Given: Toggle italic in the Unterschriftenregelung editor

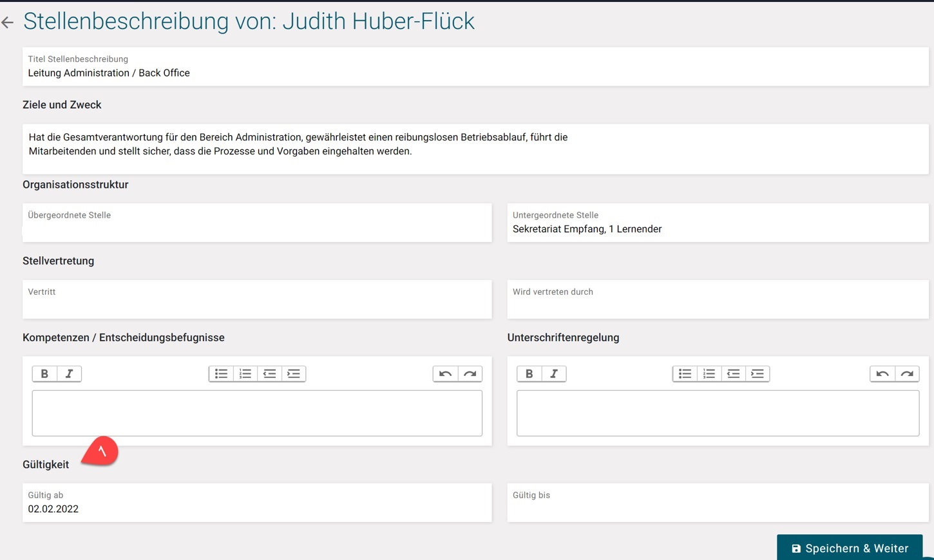Looking at the screenshot, I should tap(553, 374).
